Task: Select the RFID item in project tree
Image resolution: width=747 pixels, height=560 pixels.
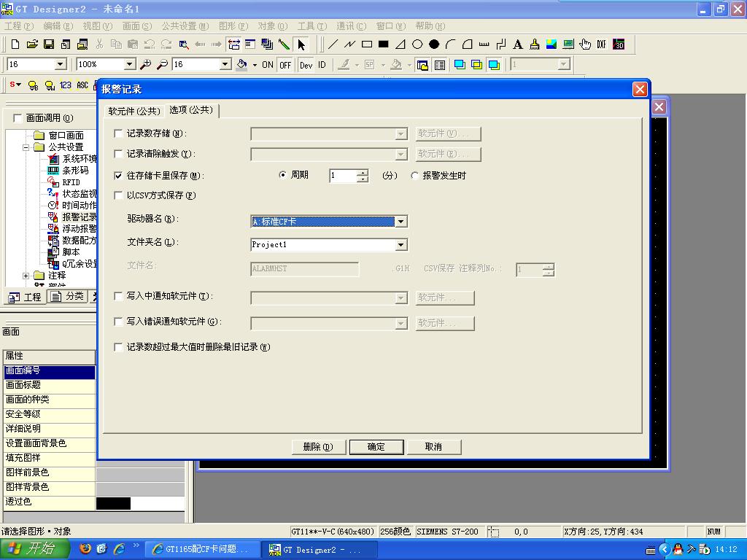Action: (71, 182)
